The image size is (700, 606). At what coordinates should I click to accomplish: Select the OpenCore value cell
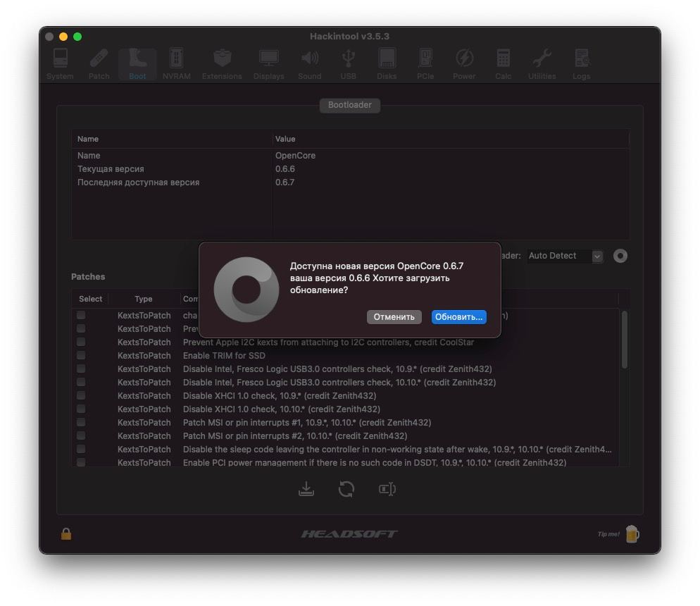[295, 156]
